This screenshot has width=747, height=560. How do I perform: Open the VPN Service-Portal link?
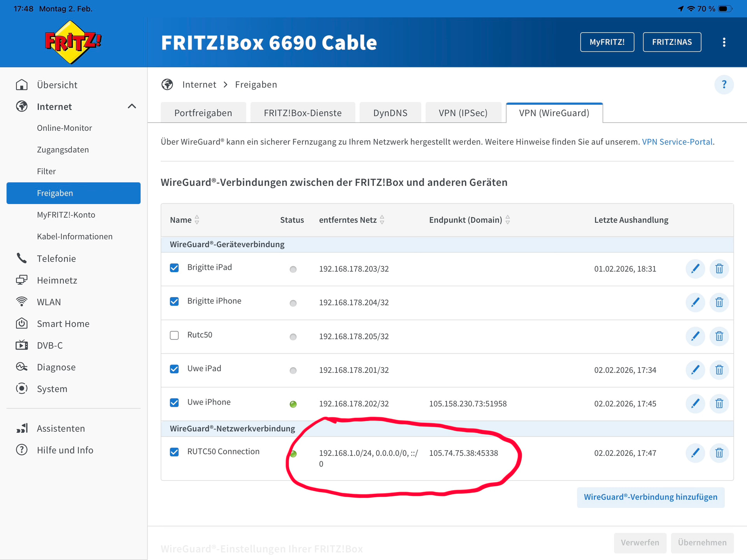[677, 142]
